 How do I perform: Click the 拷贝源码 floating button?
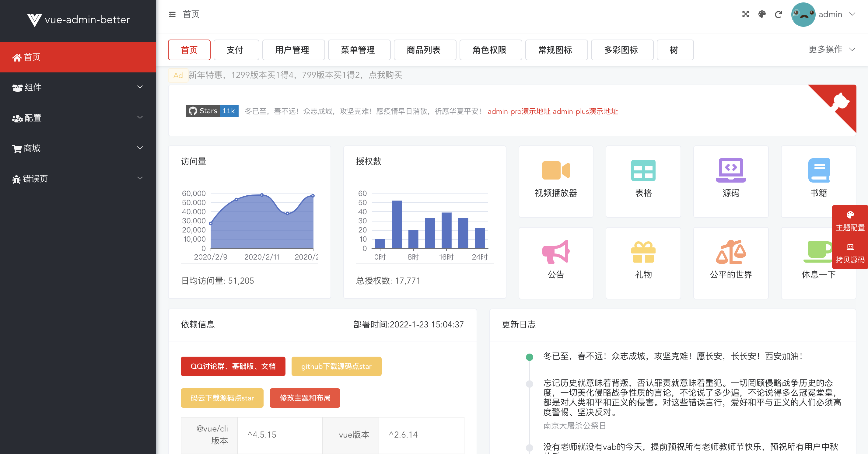[x=850, y=253]
